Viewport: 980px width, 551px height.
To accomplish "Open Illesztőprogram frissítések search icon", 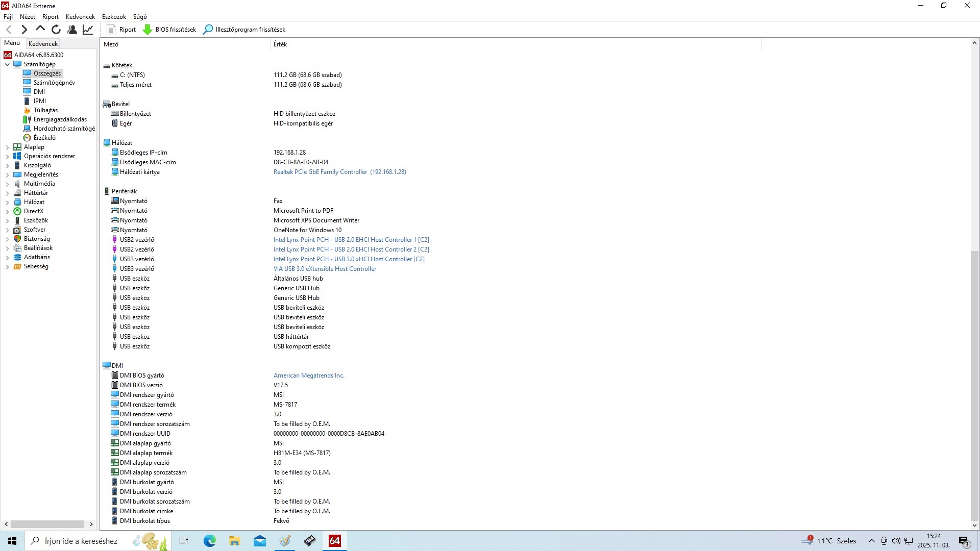I will click(208, 30).
